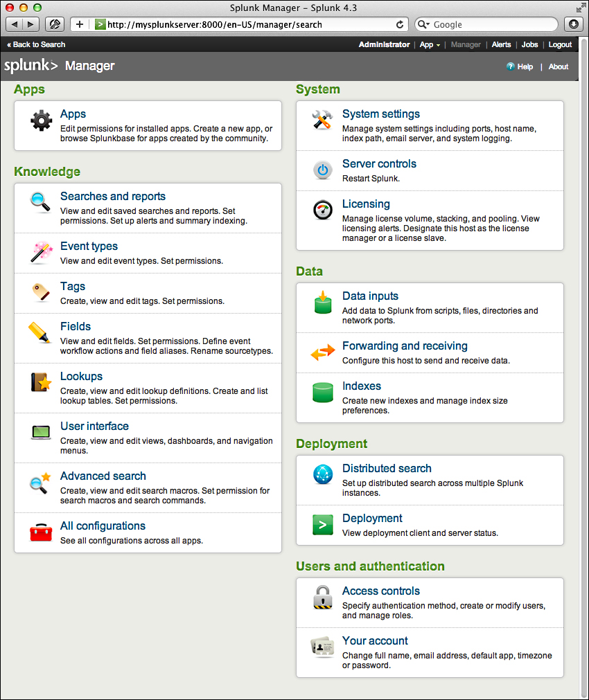
Task: Click the gauge icon for Licensing
Action: 323,210
